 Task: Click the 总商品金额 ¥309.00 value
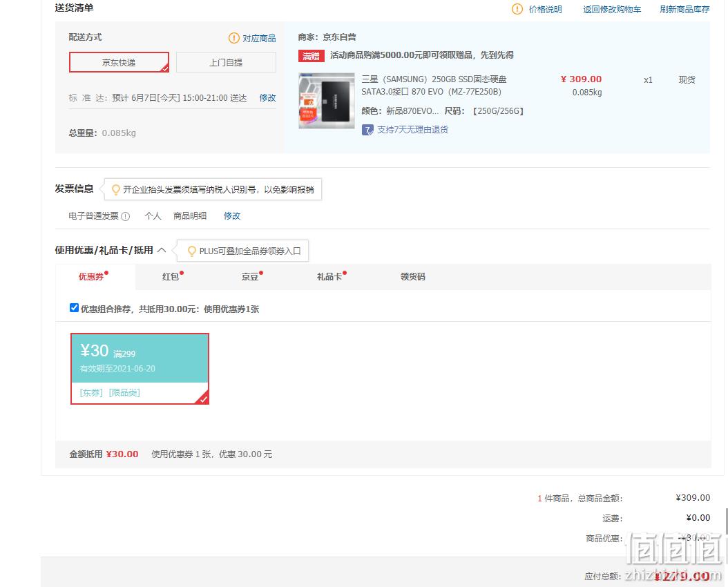(x=693, y=498)
